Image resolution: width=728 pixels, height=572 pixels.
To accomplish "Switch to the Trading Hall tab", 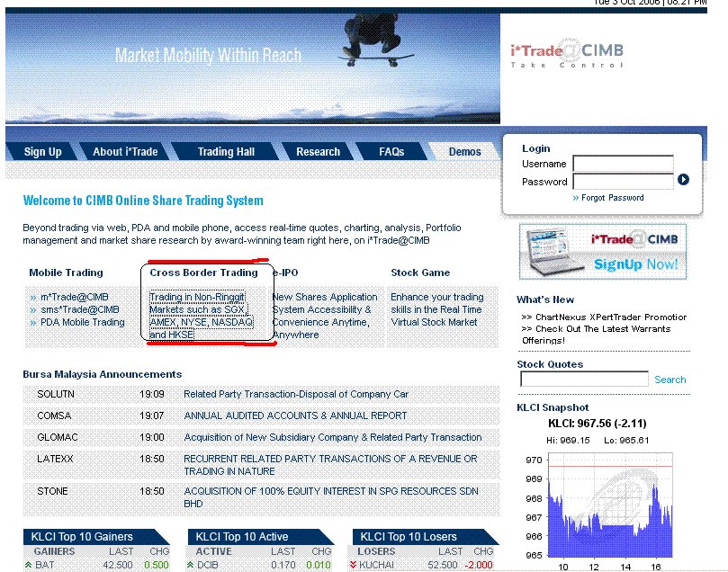I will pos(226,152).
